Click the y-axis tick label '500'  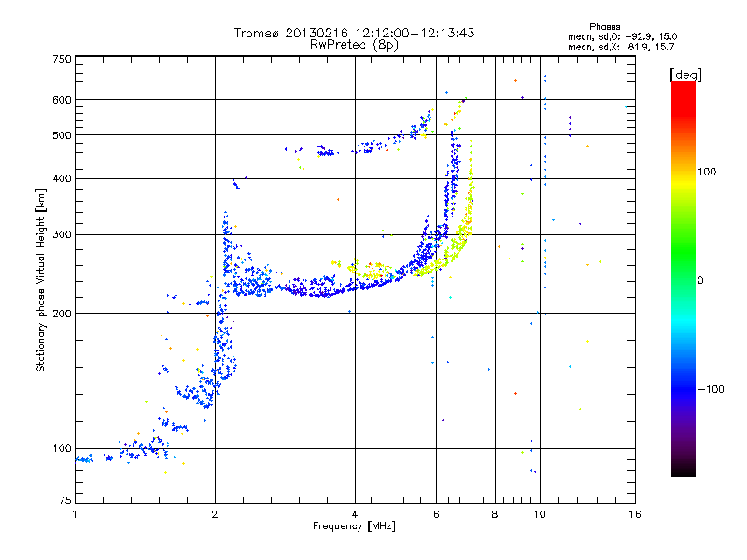(62, 135)
